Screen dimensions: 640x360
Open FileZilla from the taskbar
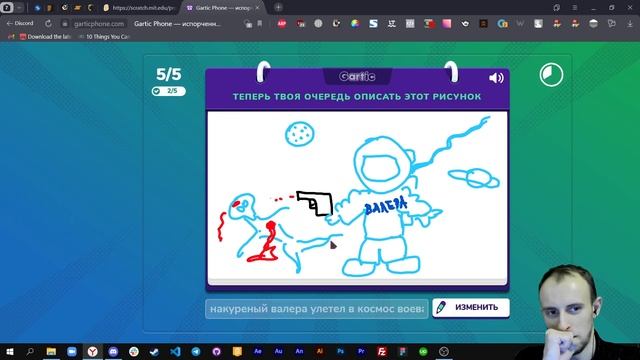tap(382, 351)
